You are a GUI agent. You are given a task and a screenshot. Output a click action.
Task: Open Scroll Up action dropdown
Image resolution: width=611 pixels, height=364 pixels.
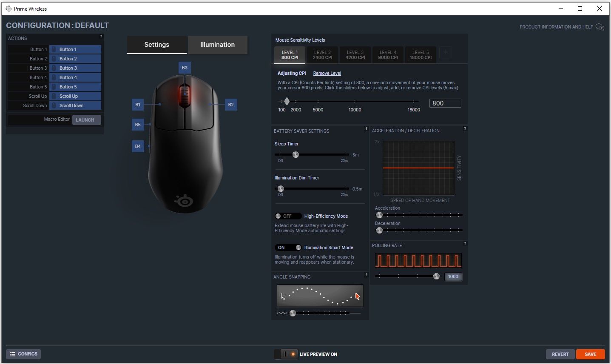coord(75,96)
